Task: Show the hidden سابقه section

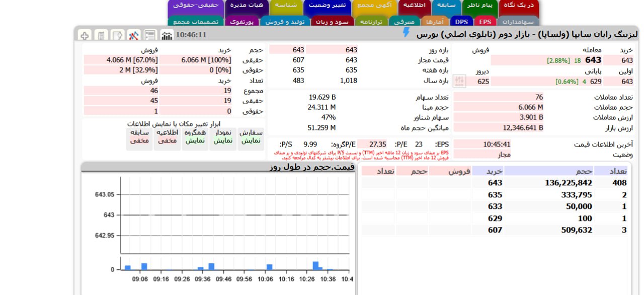Action: point(140,137)
